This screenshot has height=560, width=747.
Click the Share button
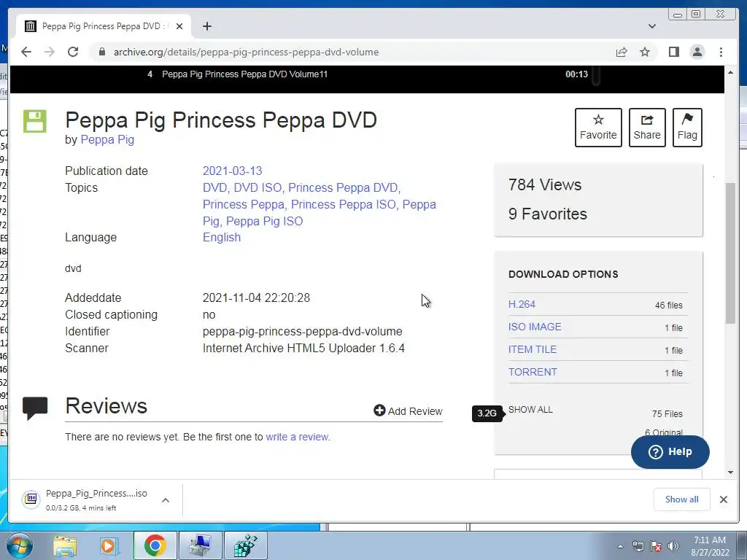(x=647, y=128)
